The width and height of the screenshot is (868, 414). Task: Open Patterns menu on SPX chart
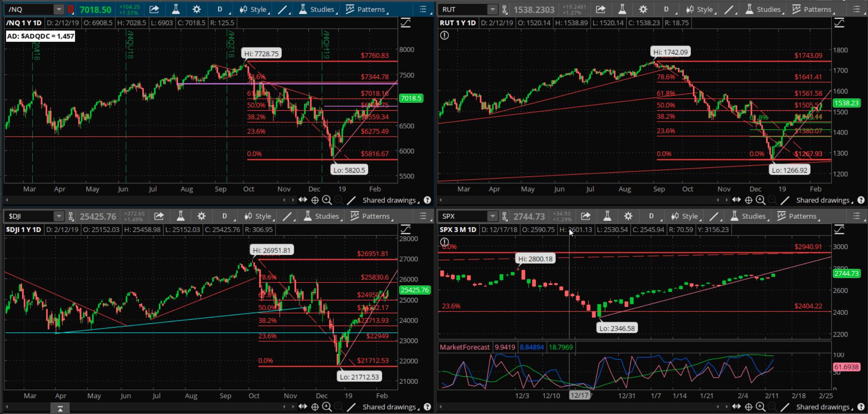(x=798, y=216)
